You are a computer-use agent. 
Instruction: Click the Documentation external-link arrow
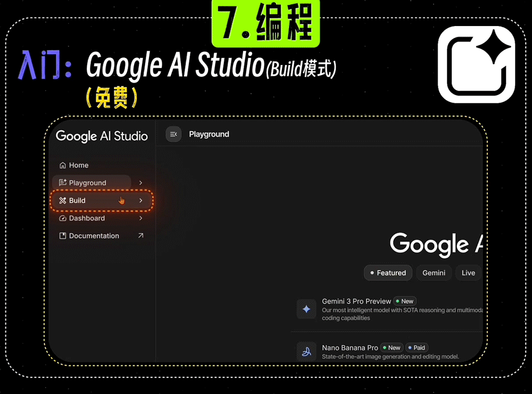pyautogui.click(x=141, y=235)
